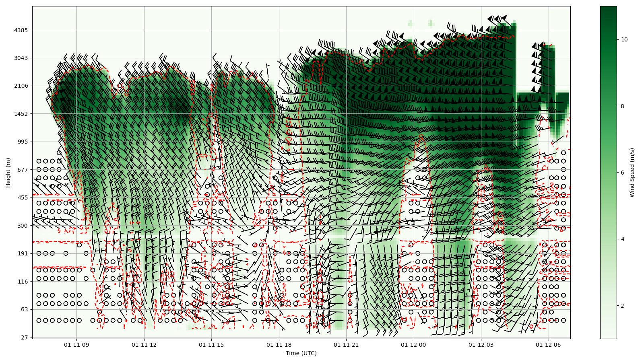
Task: Select the "Wind Speed (m/s)" colorbar label
Action: [632, 173]
